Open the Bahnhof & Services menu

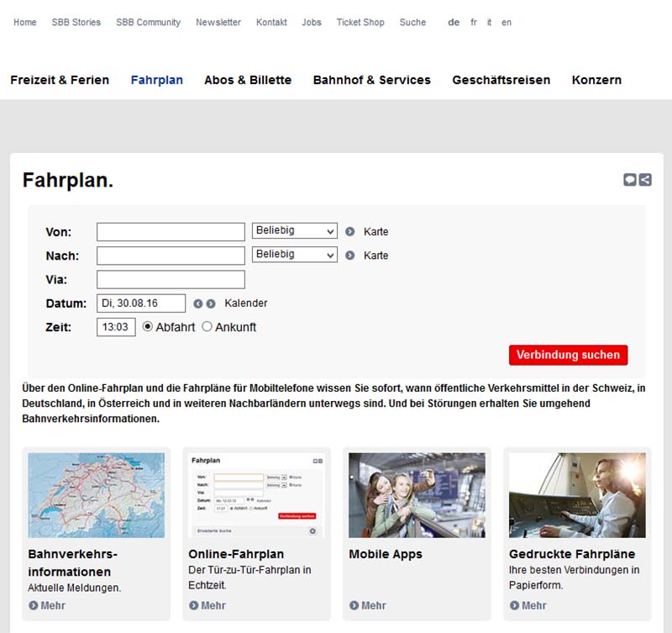click(x=371, y=80)
